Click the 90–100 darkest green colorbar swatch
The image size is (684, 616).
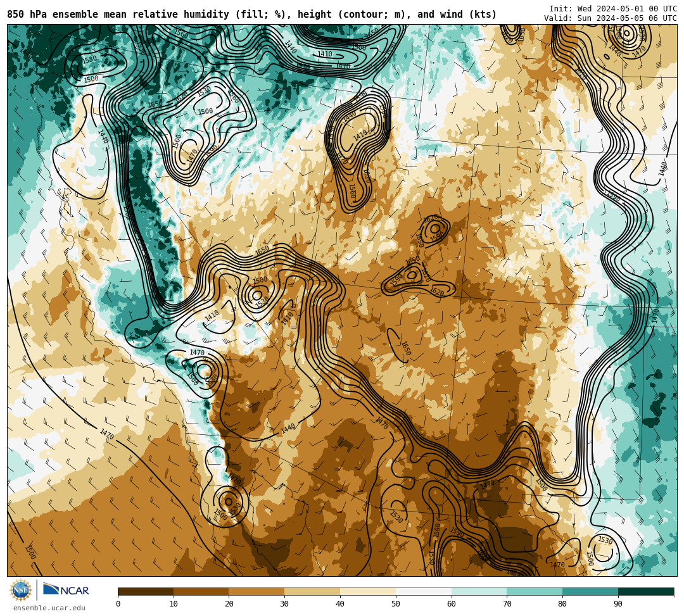(x=646, y=591)
